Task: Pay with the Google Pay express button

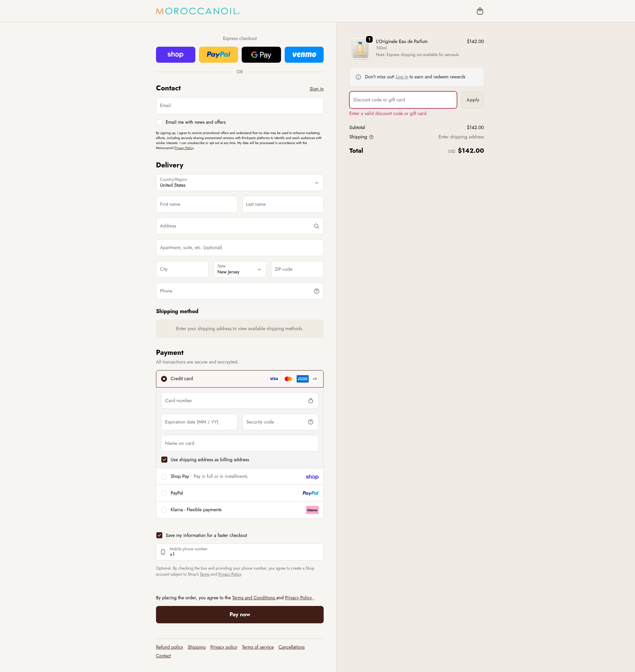Action: click(x=261, y=55)
